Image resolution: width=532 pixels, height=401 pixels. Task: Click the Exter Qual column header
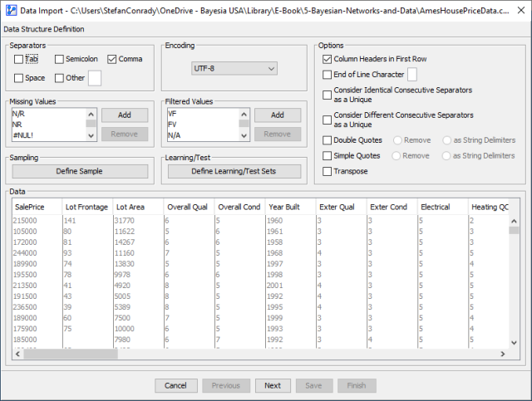tap(342, 207)
